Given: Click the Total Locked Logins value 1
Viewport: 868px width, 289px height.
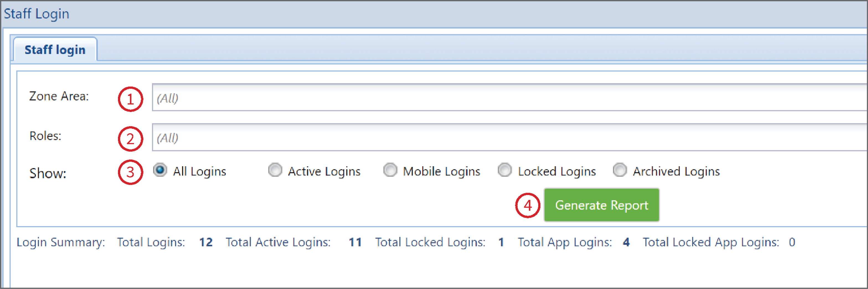Looking at the screenshot, I should coord(501,242).
